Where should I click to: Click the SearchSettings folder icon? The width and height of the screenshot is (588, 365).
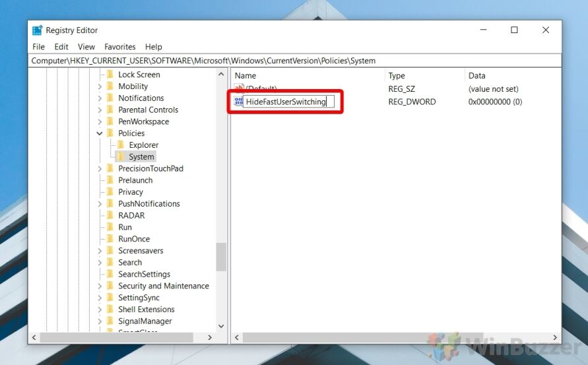coord(110,274)
